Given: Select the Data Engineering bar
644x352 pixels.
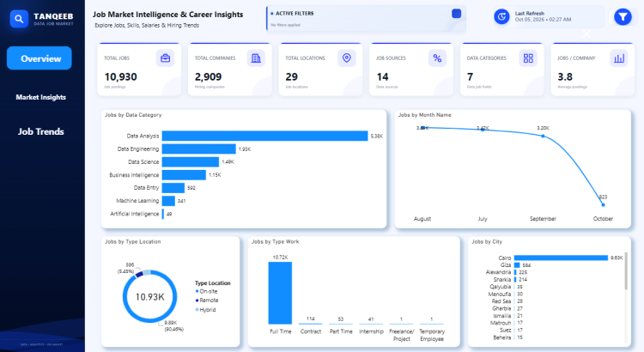Looking at the screenshot, I should coord(199,149).
